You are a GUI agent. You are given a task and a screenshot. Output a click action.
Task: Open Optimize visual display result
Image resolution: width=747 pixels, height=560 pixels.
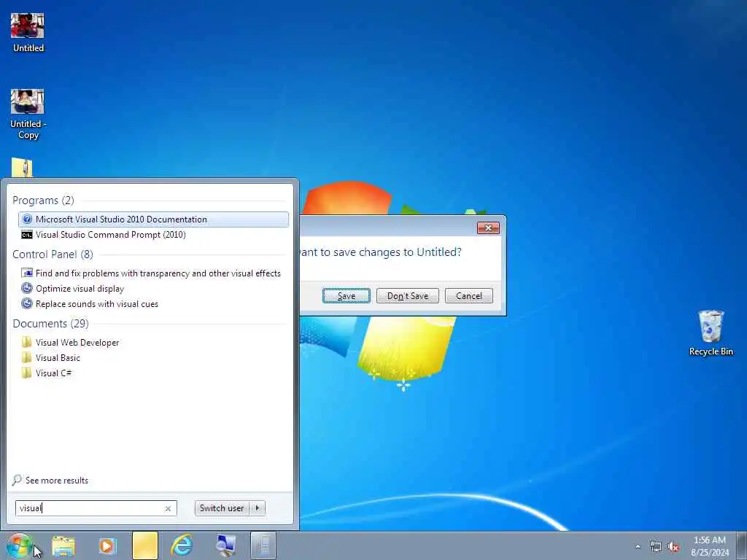pos(80,289)
